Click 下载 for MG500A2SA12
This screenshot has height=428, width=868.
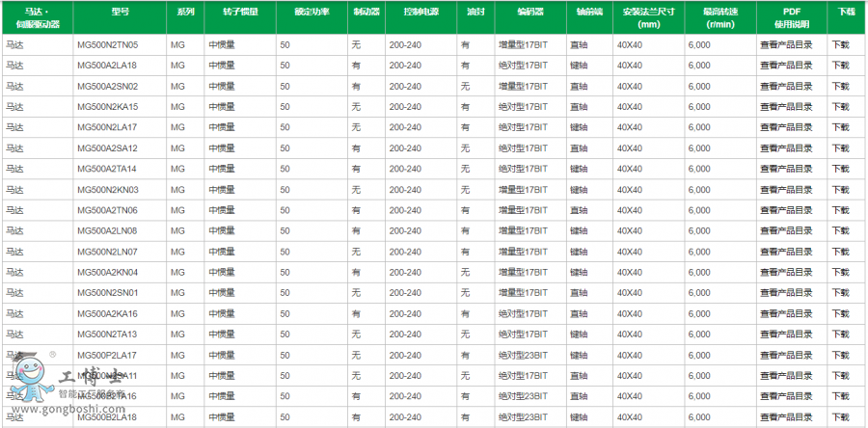pyautogui.click(x=840, y=148)
